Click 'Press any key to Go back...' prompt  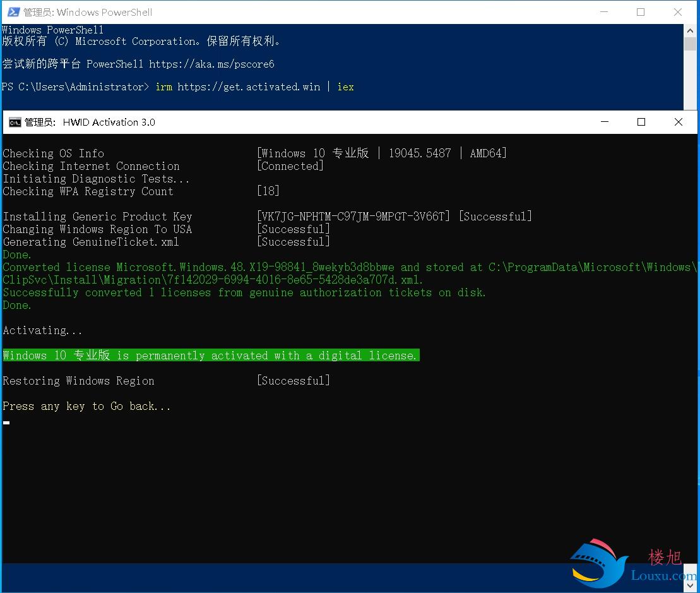(x=86, y=406)
